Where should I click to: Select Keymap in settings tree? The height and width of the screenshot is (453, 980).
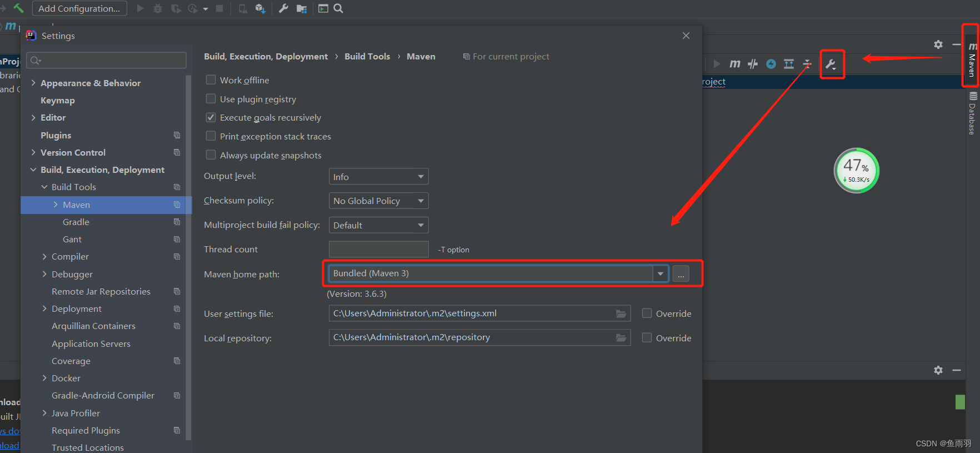pyautogui.click(x=57, y=101)
